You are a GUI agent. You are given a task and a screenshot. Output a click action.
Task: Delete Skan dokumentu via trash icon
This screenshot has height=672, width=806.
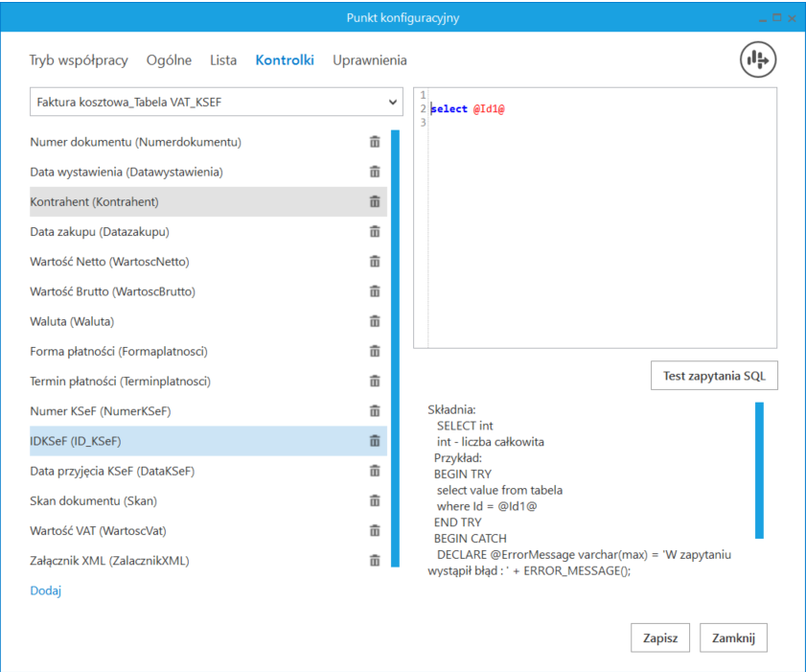coord(375,500)
